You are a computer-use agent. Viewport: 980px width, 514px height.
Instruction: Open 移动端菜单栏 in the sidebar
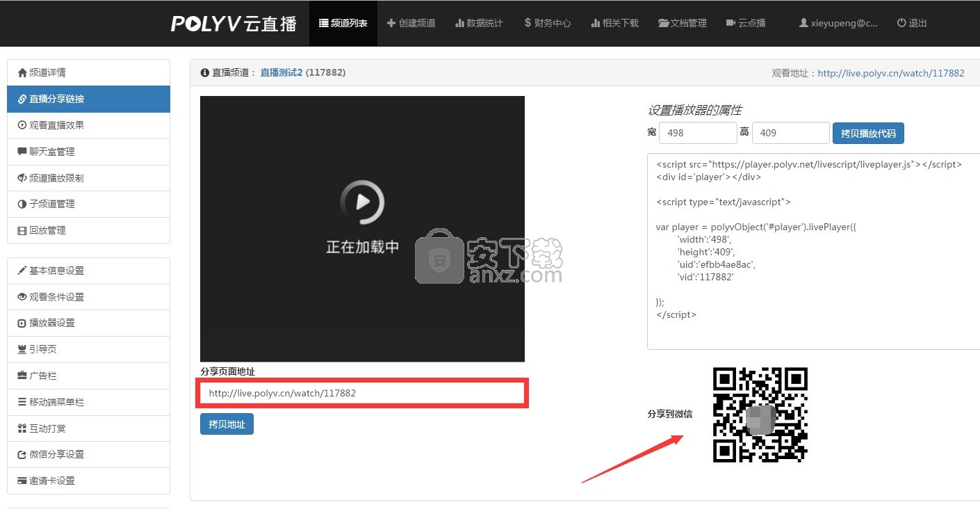tap(88, 402)
